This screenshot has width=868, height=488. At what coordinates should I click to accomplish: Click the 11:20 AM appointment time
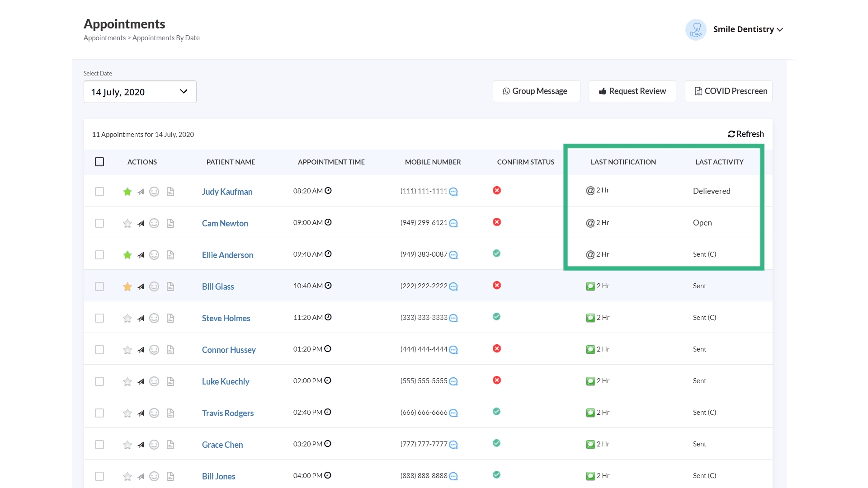[308, 318]
